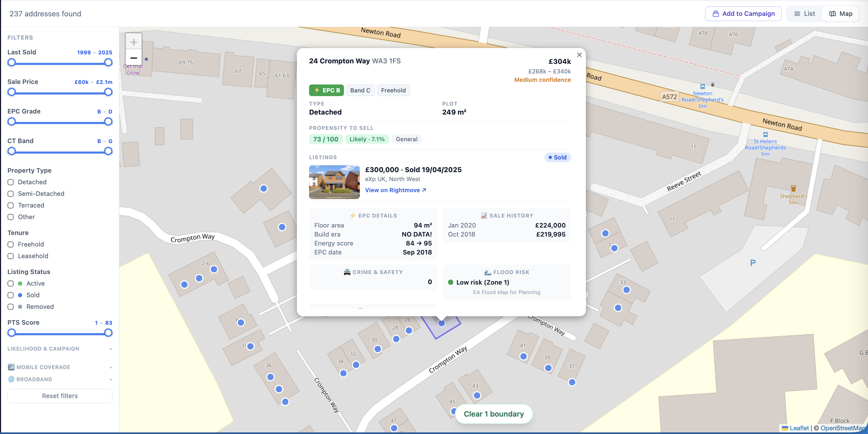This screenshot has height=434, width=868.
Task: Tick the Terraced checkbox
Action: 11,205
